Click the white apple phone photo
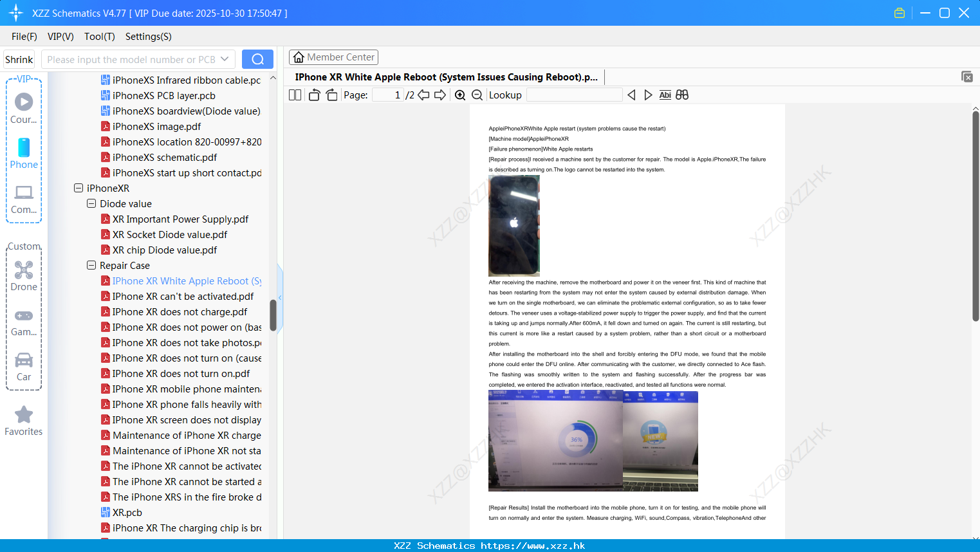The height and width of the screenshot is (552, 980). (514, 226)
